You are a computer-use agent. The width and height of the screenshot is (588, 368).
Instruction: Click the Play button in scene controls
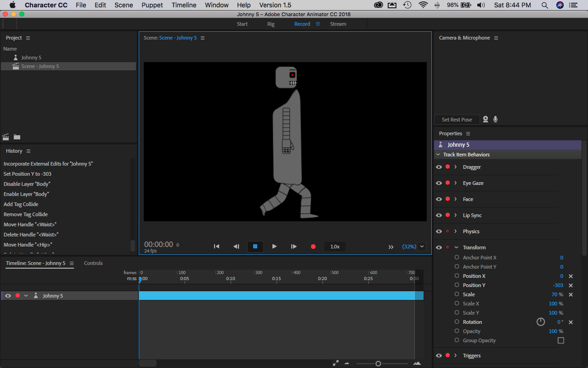click(x=274, y=247)
